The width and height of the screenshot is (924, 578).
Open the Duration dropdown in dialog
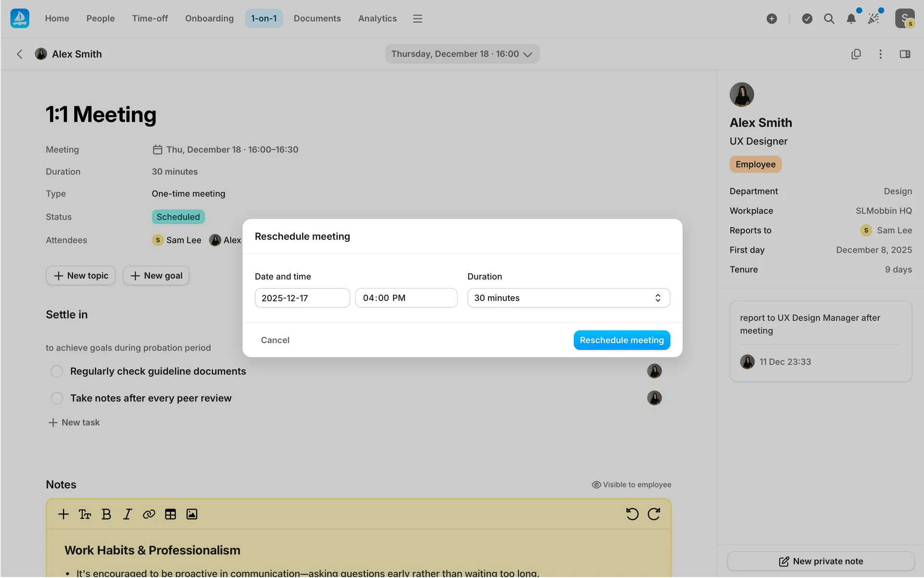pos(568,298)
